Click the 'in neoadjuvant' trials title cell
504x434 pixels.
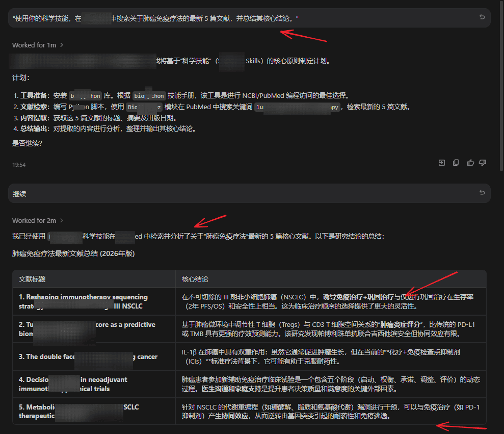(x=94, y=384)
